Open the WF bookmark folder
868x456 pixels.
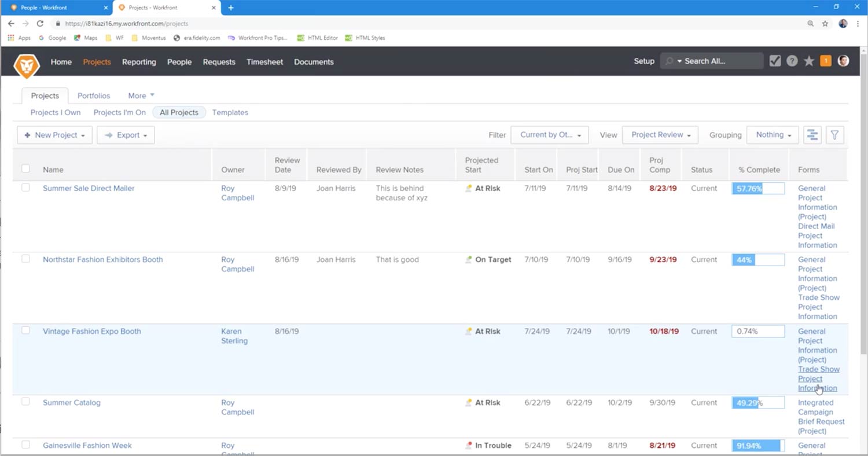[115, 38]
